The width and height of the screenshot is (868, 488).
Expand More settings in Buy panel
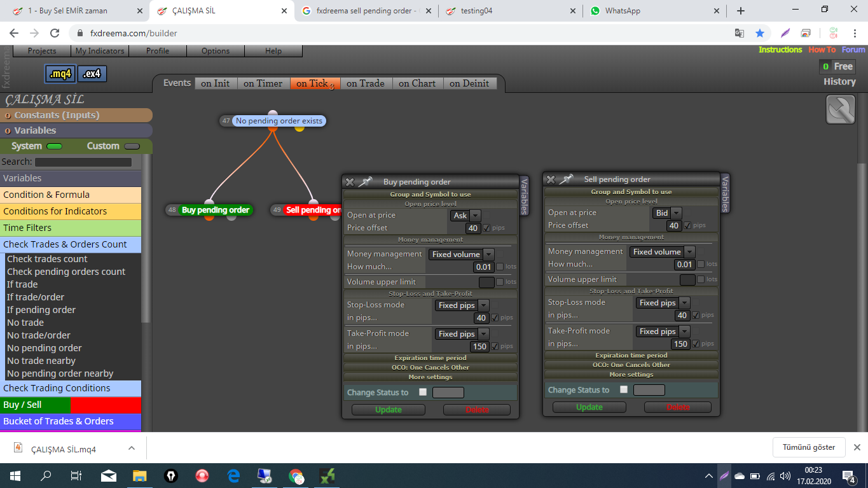click(x=431, y=377)
